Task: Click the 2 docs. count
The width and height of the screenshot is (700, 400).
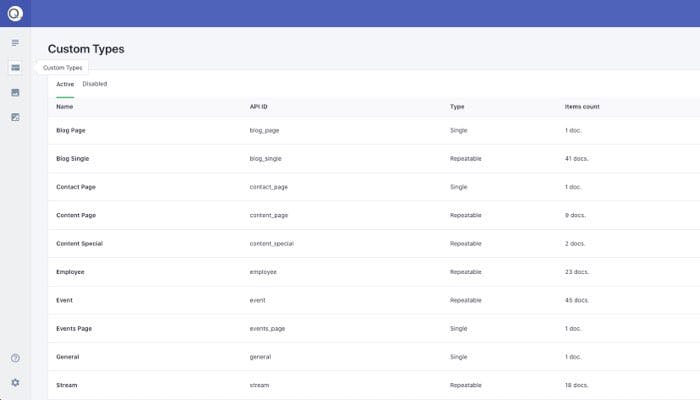Action: click(x=575, y=243)
